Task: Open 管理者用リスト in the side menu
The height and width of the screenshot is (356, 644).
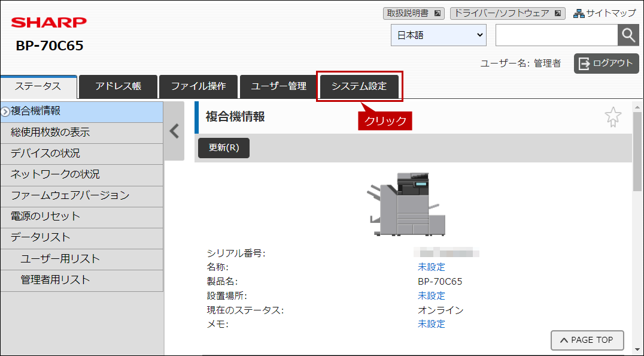Action: (82, 280)
